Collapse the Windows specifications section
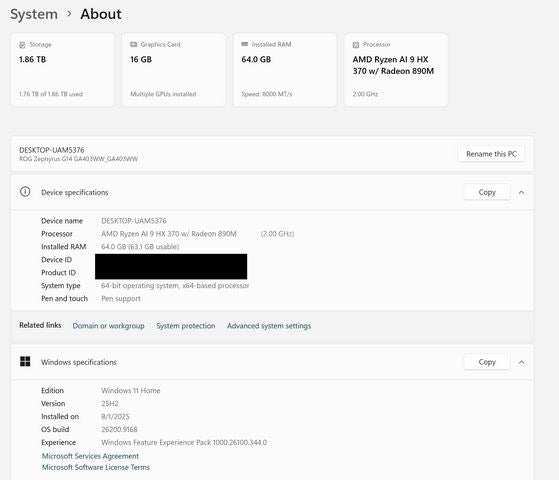Viewport: 559px width, 480px height. [522, 362]
